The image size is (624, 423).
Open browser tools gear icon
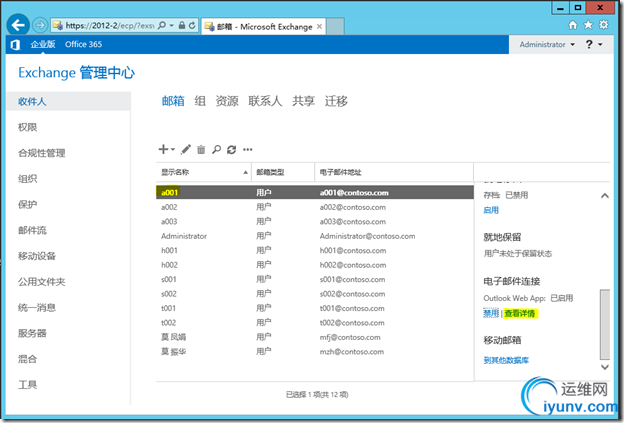point(604,25)
